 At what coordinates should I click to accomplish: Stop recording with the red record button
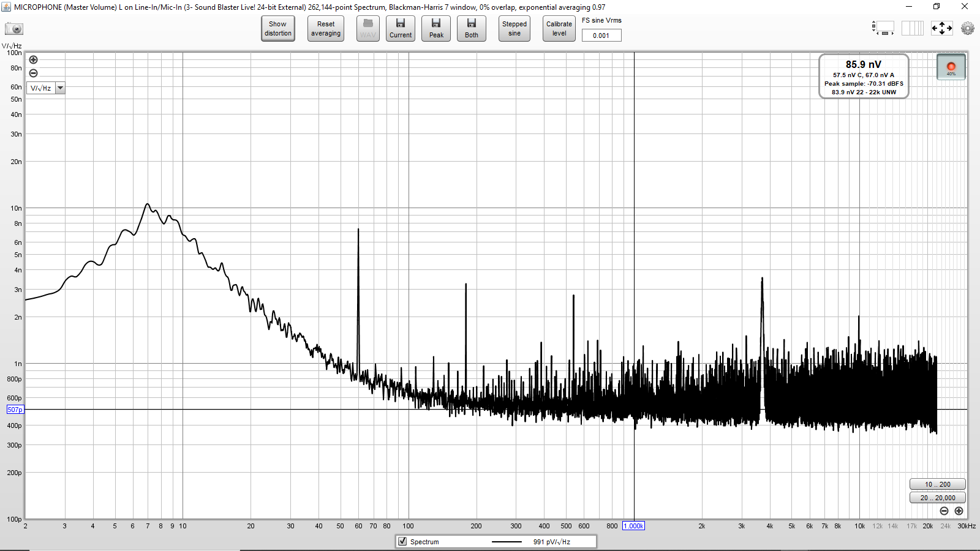951,67
